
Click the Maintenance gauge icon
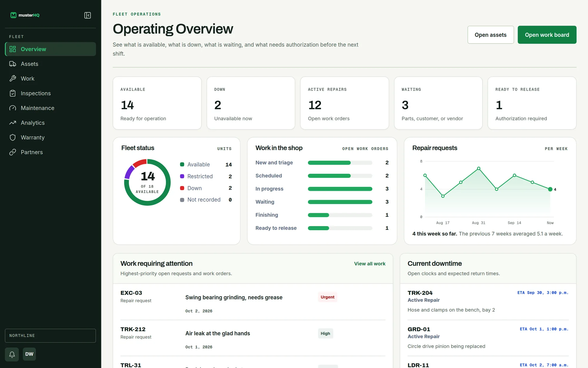point(13,108)
